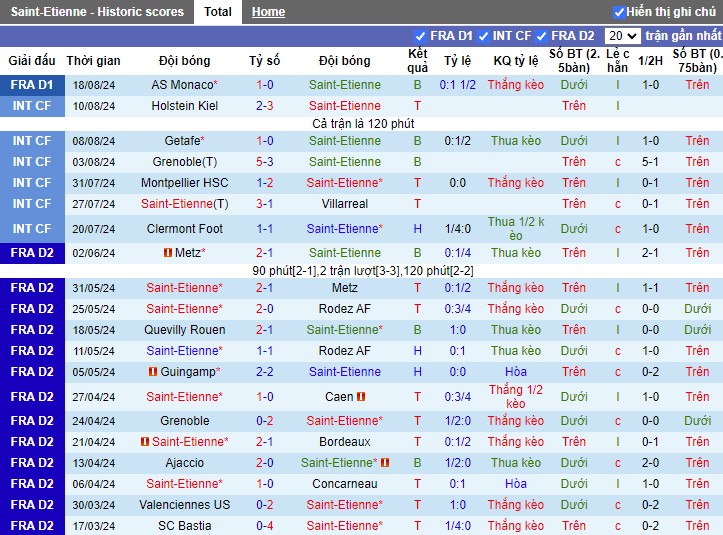
Task: Click the INT CF league label for 10/08/24
Action: pos(32,106)
